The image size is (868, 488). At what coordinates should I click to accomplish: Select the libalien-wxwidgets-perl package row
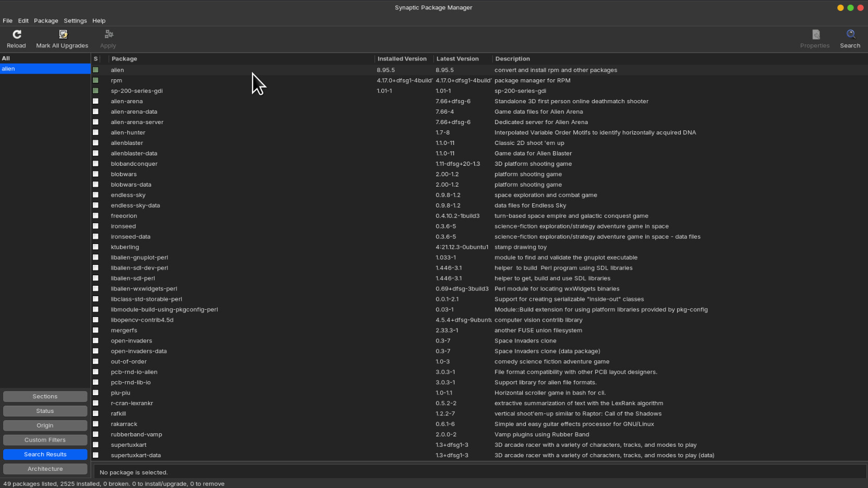[479, 288]
